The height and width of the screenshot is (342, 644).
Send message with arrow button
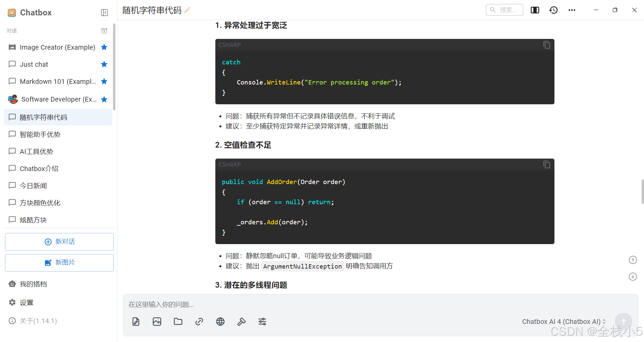624,322
